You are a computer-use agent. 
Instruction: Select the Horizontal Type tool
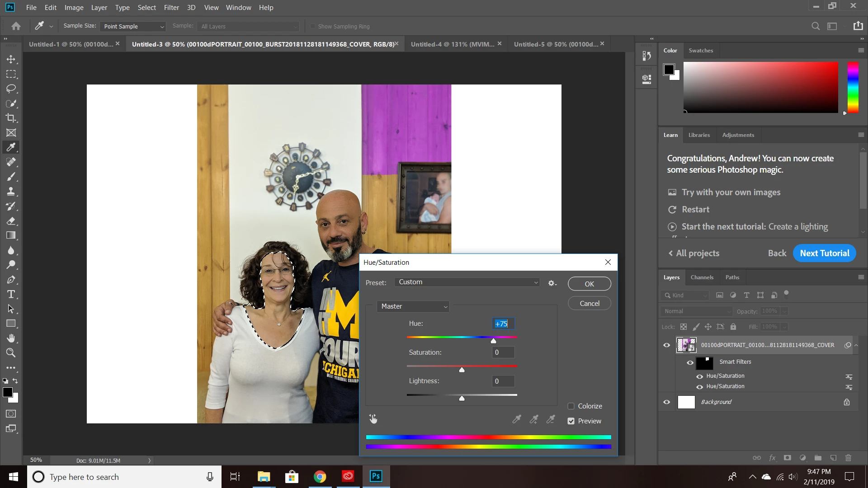point(11,295)
